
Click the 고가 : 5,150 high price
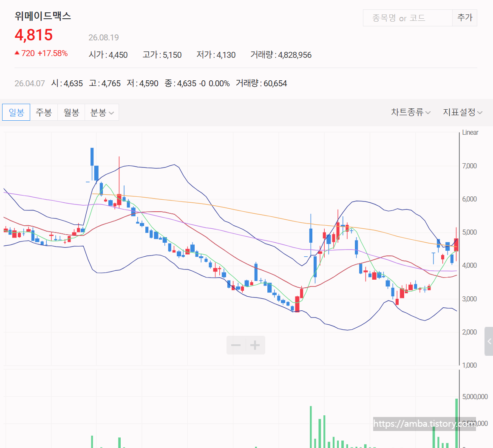pos(162,55)
